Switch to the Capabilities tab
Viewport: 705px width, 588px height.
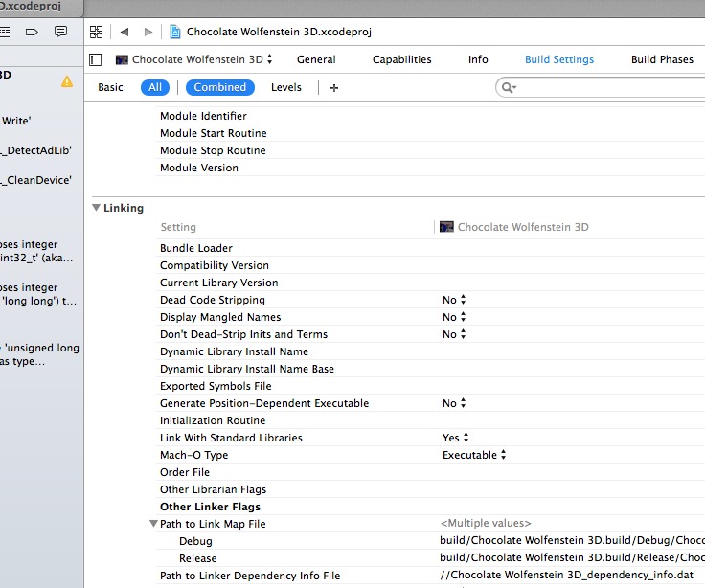point(402,59)
